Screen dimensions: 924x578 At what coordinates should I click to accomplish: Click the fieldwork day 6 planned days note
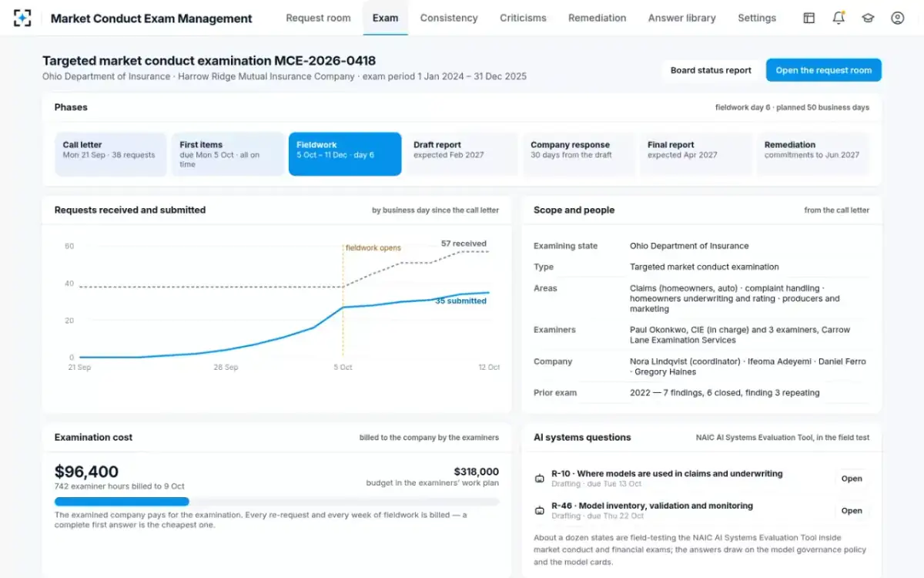point(792,108)
